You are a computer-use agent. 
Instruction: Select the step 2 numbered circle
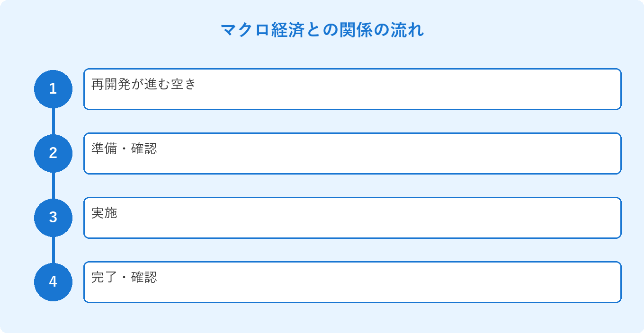click(53, 153)
